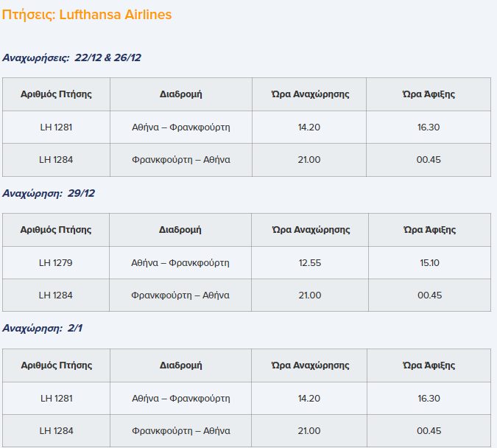Click the 00.45 arrival time in the 22/12 table
Screen dimensions: 497x448
429,159
